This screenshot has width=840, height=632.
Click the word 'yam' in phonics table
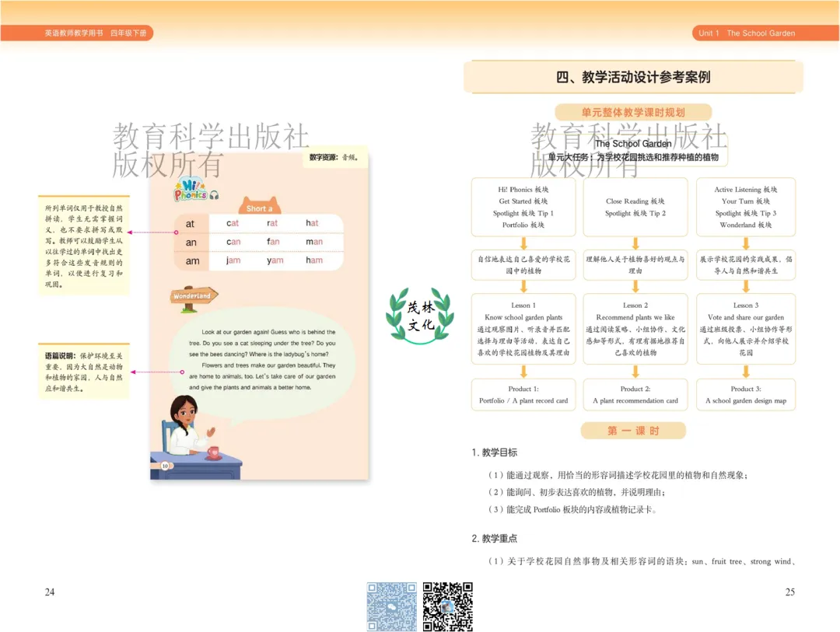[275, 260]
